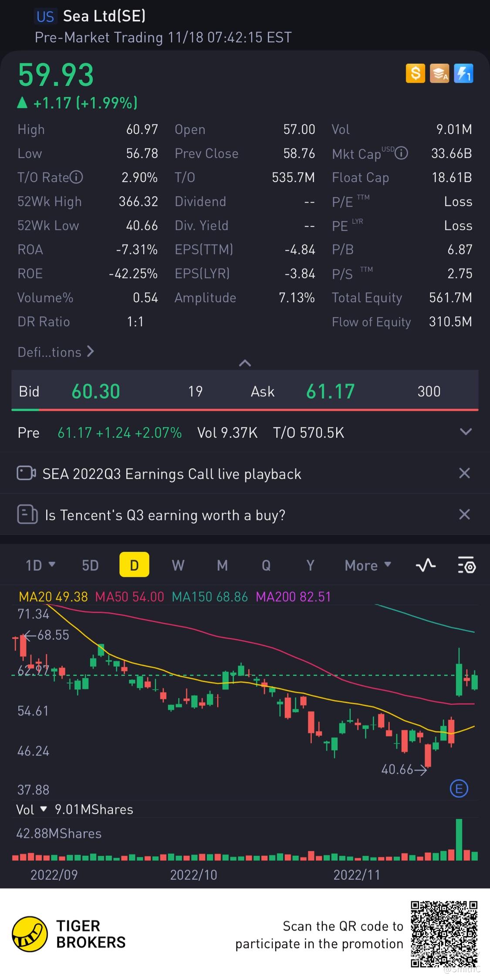Switch chart to 5D tab
The width and height of the screenshot is (490, 980).
pos(90,565)
